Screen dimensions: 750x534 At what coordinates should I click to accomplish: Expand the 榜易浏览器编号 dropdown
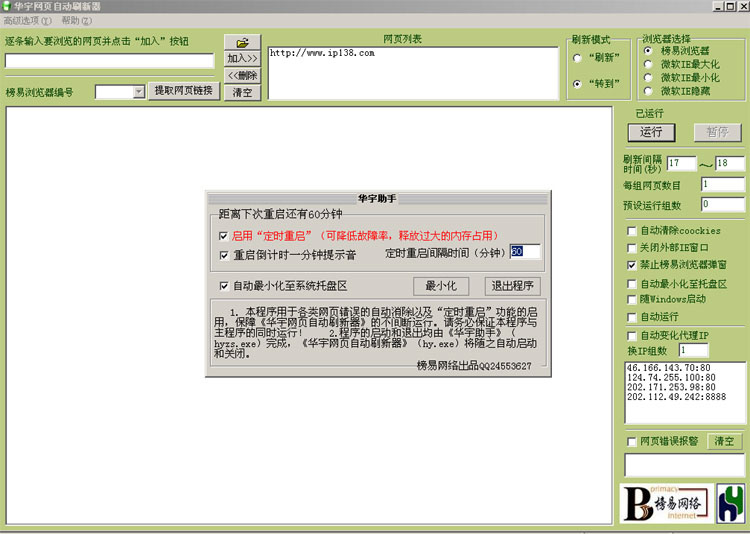pyautogui.click(x=139, y=92)
